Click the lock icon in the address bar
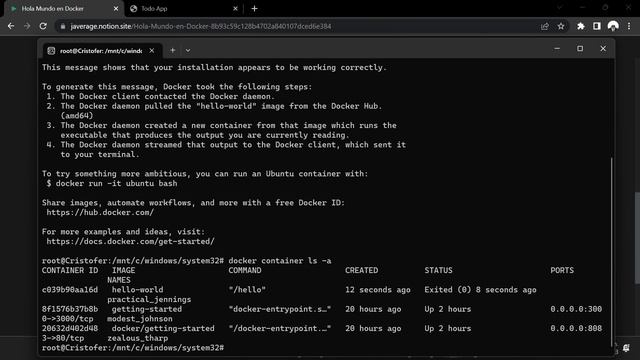The height and width of the screenshot is (360, 640). click(x=62, y=27)
